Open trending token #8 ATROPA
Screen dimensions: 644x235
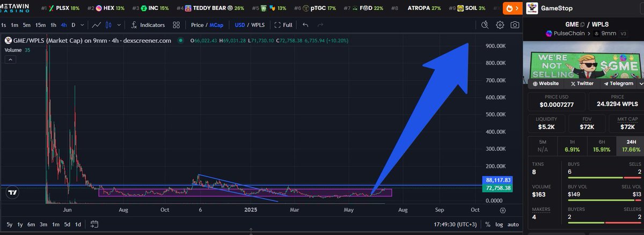pyautogui.click(x=417, y=9)
